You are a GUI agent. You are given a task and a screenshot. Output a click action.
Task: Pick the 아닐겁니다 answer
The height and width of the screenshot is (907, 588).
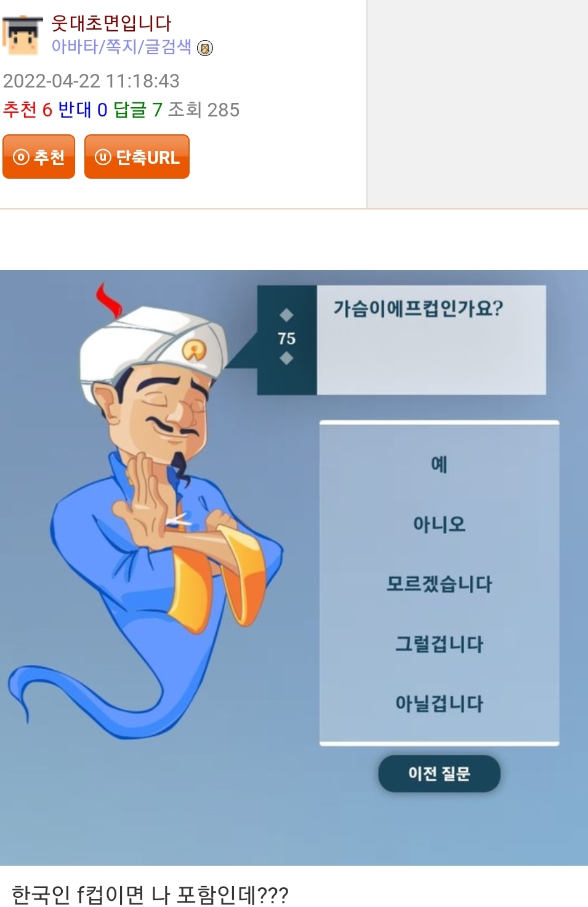tap(439, 703)
